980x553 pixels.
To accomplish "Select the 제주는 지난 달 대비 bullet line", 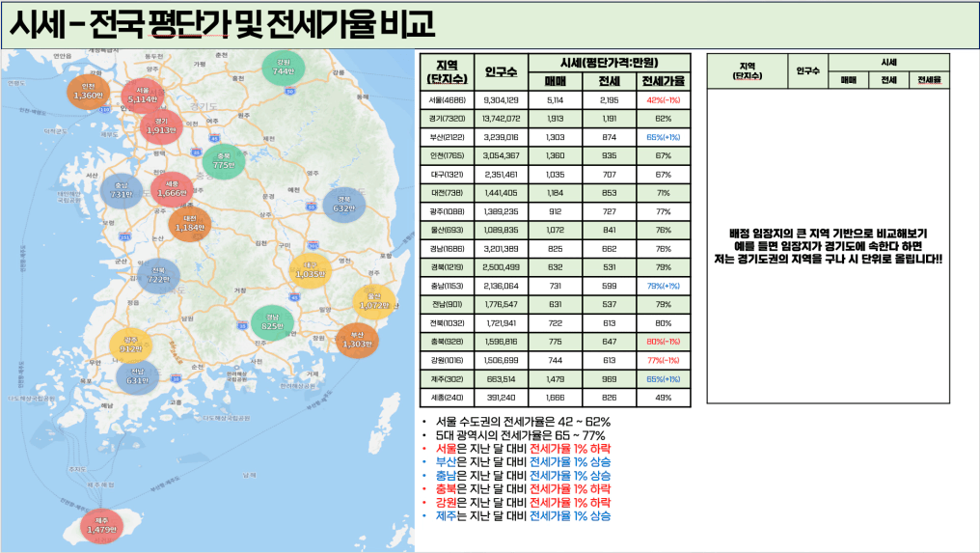I will pos(523,515).
